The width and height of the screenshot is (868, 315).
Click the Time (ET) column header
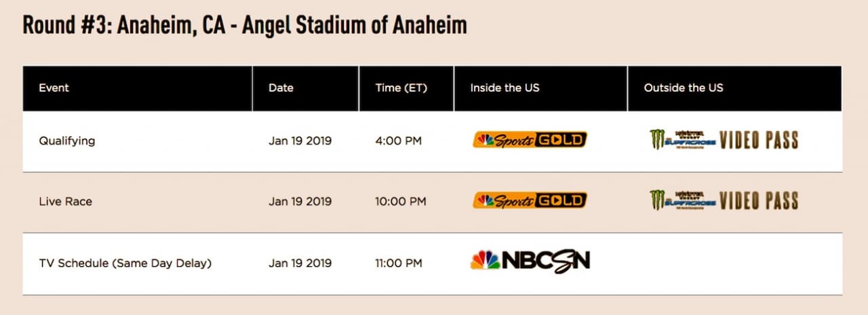401,88
